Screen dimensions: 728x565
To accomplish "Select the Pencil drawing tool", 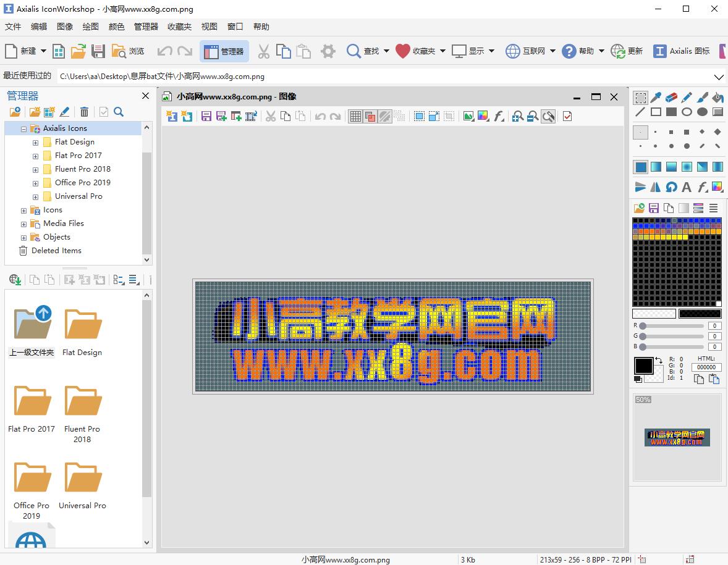I will [x=687, y=97].
